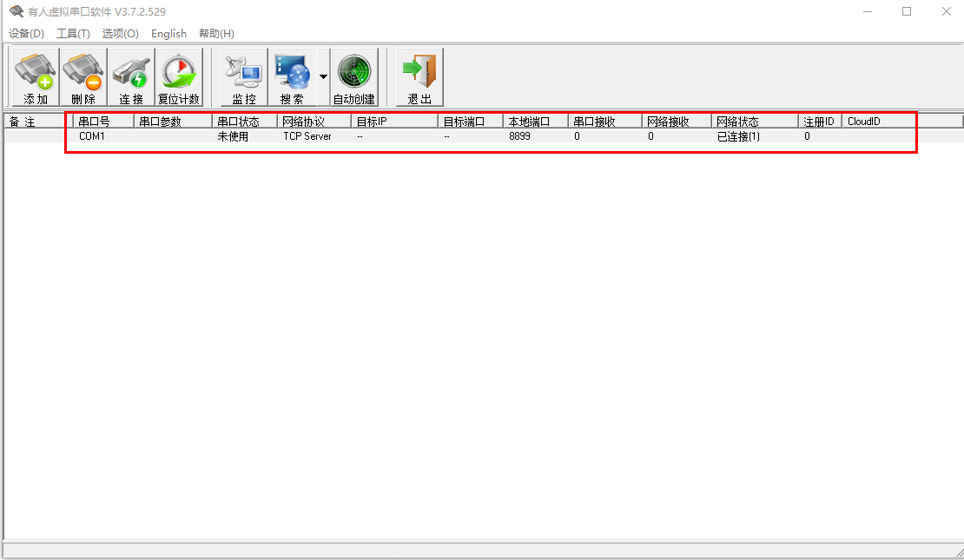Open the 帮助(H) help menu
This screenshot has height=560, width=964.
click(216, 34)
